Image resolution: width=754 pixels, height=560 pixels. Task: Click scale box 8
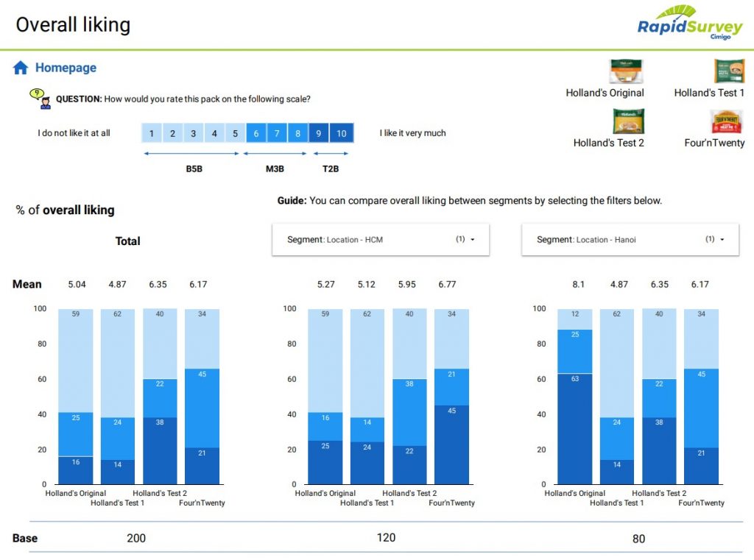pyautogui.click(x=297, y=133)
